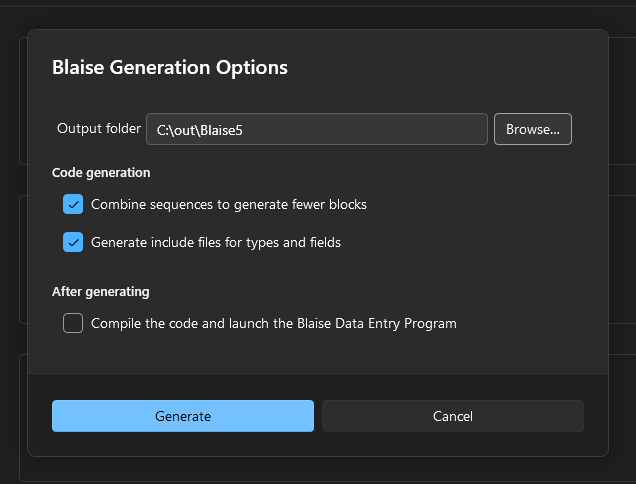Open the Browse... folder picker
The image size is (636, 484).
533,129
